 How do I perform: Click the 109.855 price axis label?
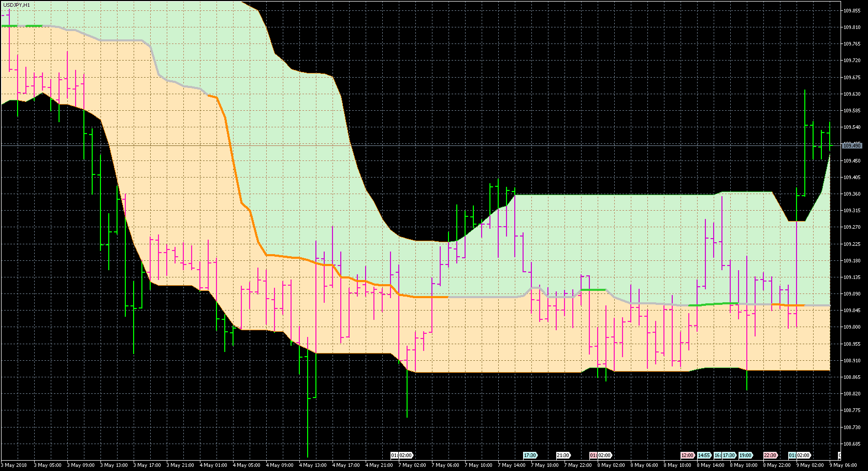point(852,10)
